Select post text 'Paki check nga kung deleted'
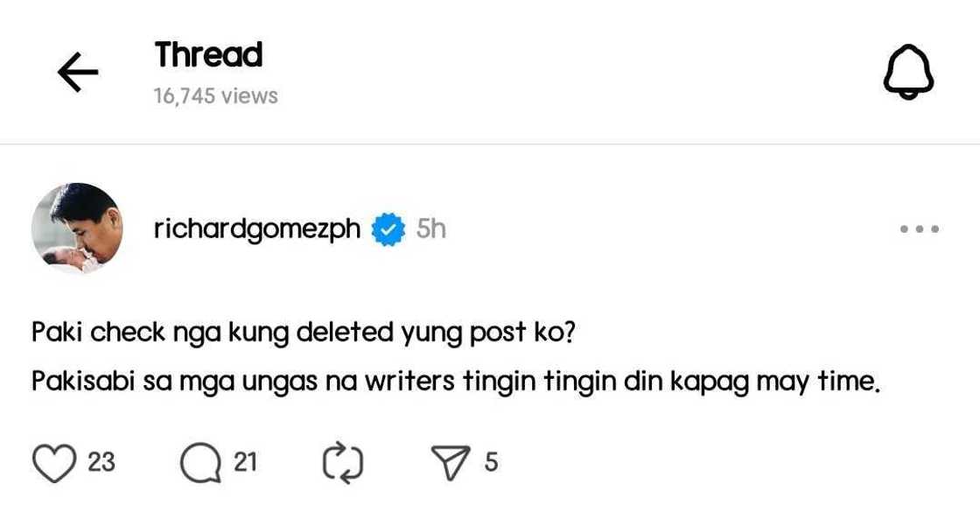Screen dimensions: 980x519 [x=213, y=333]
